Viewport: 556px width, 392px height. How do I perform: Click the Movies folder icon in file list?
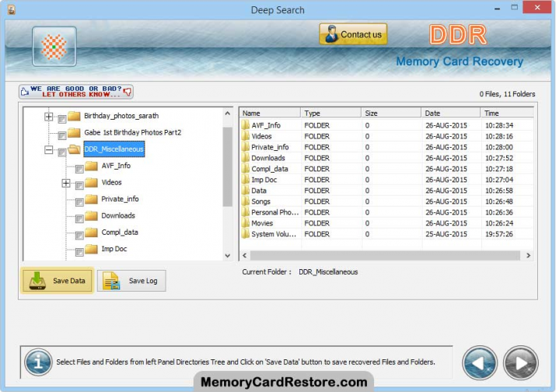tap(245, 223)
